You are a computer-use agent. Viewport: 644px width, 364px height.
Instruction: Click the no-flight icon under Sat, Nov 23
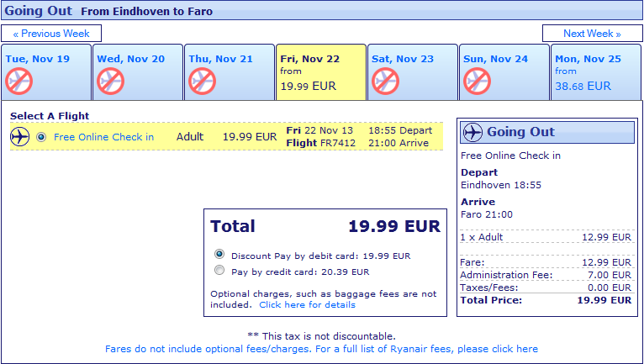coord(385,82)
